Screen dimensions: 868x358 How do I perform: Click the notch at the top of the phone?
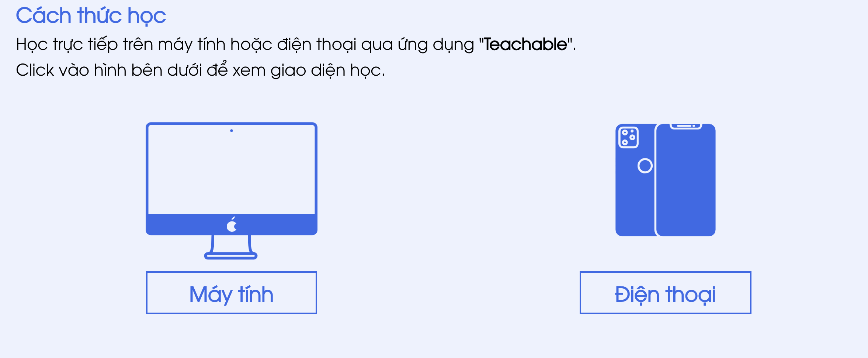coord(686,127)
